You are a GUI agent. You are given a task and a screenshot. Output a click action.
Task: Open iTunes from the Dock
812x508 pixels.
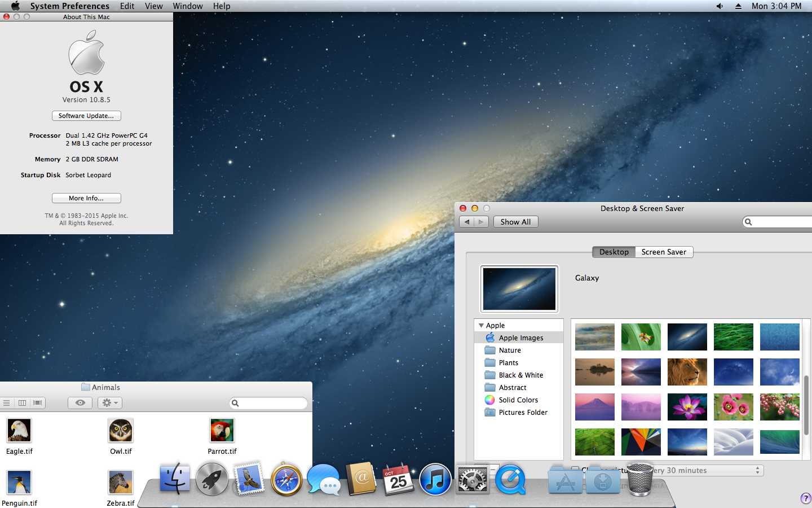[x=435, y=480]
